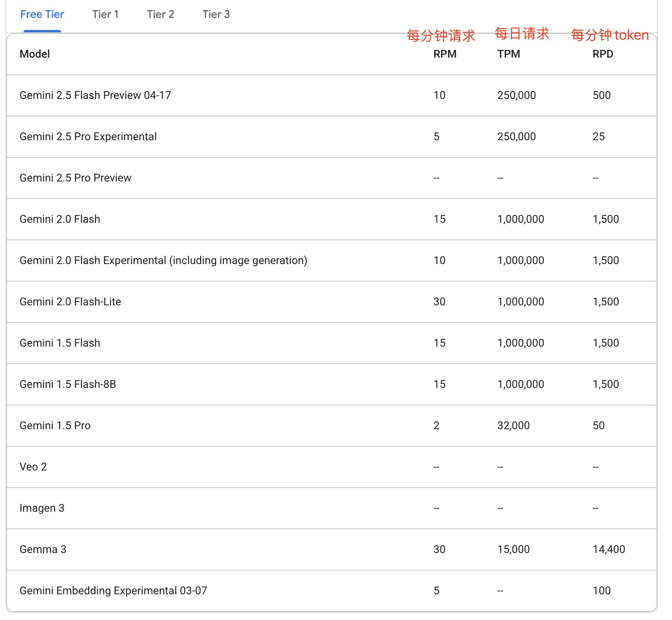Click the Model column header
Screen dimensions: 672x620
pos(35,54)
